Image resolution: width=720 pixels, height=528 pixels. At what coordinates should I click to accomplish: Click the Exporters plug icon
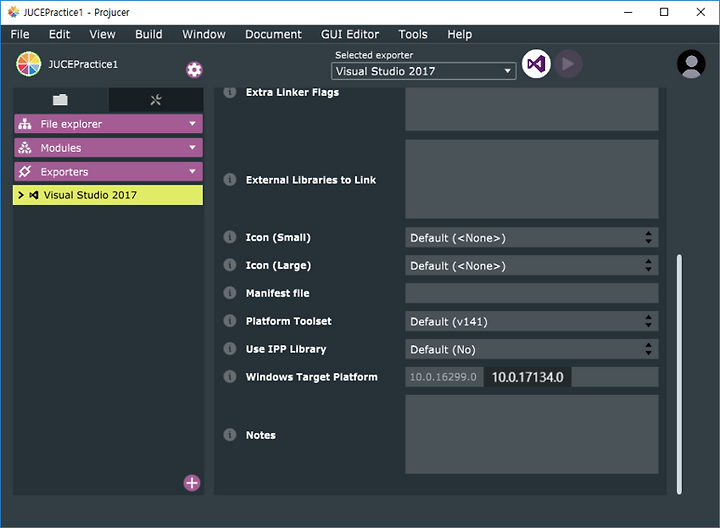coord(25,172)
